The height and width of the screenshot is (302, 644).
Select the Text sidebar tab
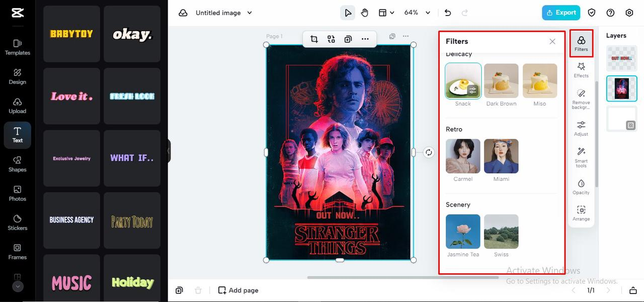[18, 135]
